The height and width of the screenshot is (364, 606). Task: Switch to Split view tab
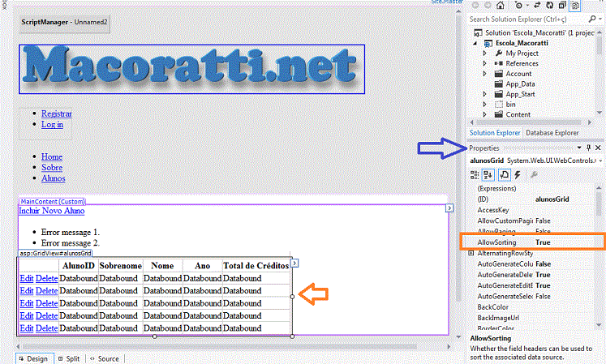(x=69, y=358)
